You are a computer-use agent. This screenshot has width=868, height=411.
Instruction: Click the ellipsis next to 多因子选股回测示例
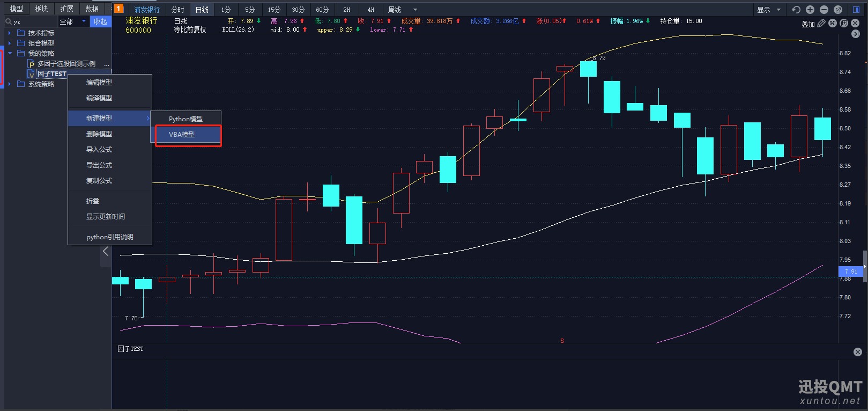tap(107, 64)
